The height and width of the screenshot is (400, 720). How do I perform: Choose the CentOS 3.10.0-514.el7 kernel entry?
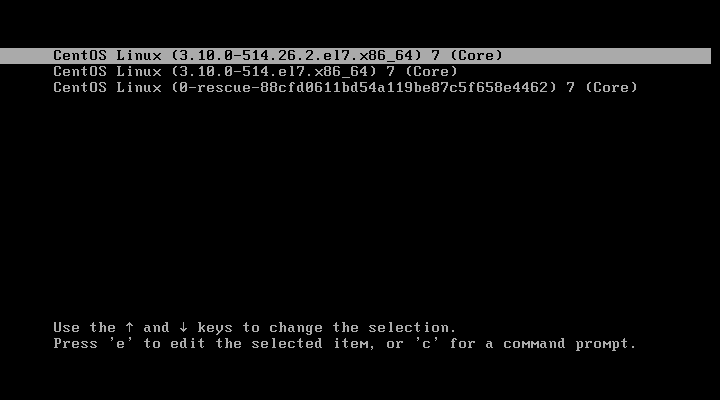[x=255, y=72]
